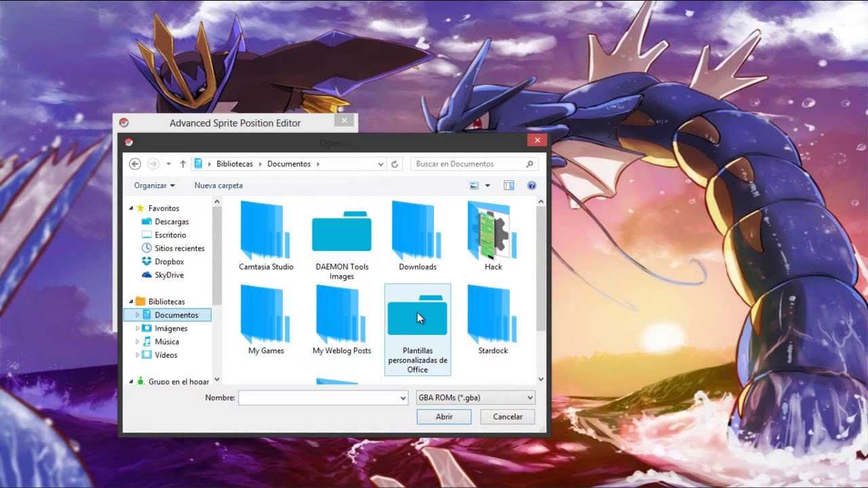Collapse the Favoritos group

[x=131, y=208]
